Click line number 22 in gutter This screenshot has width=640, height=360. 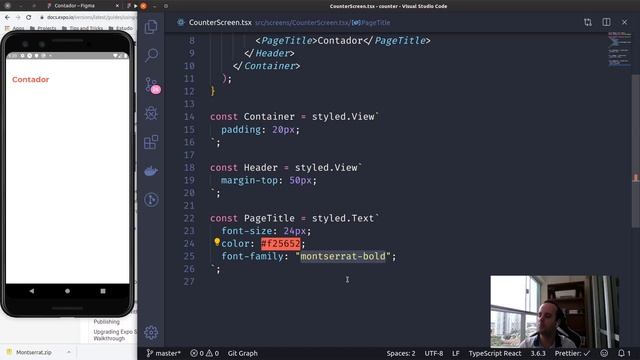tap(189, 218)
